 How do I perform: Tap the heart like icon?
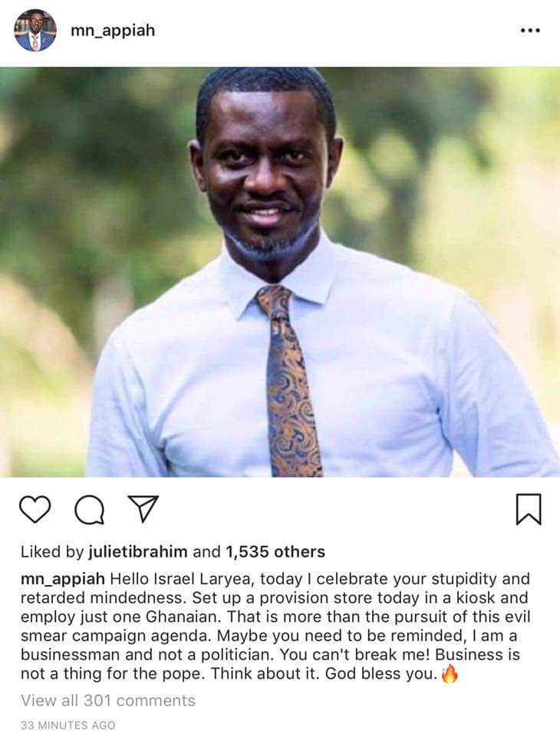35,510
